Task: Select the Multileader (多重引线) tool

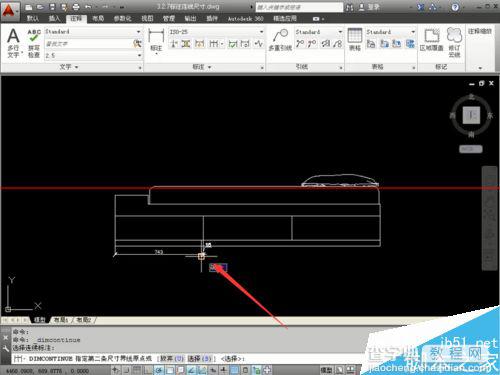Action: (x=280, y=40)
